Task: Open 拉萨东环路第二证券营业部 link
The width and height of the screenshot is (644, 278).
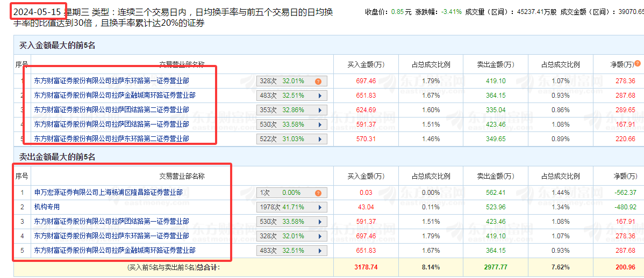Action: point(112,138)
